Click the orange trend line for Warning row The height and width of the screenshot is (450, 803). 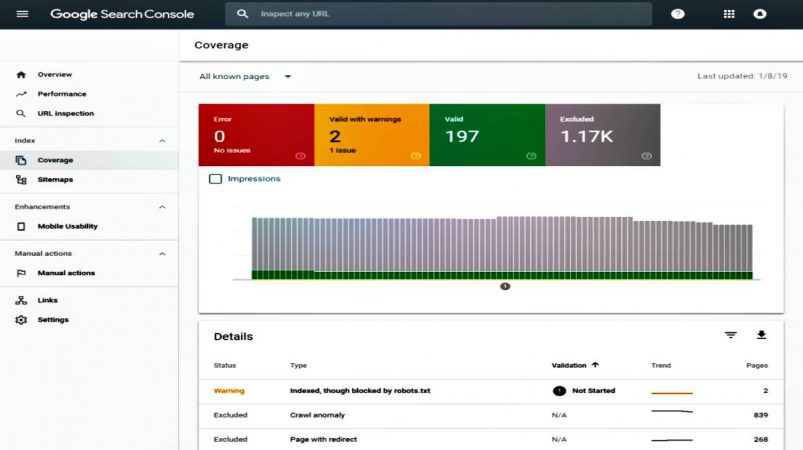coord(672,393)
